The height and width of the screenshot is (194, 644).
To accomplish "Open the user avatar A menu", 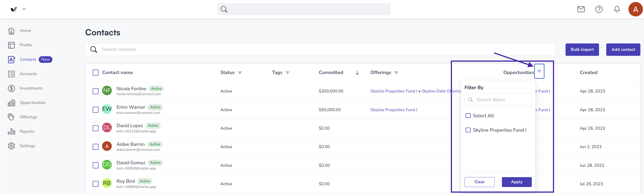I will click(635, 9).
